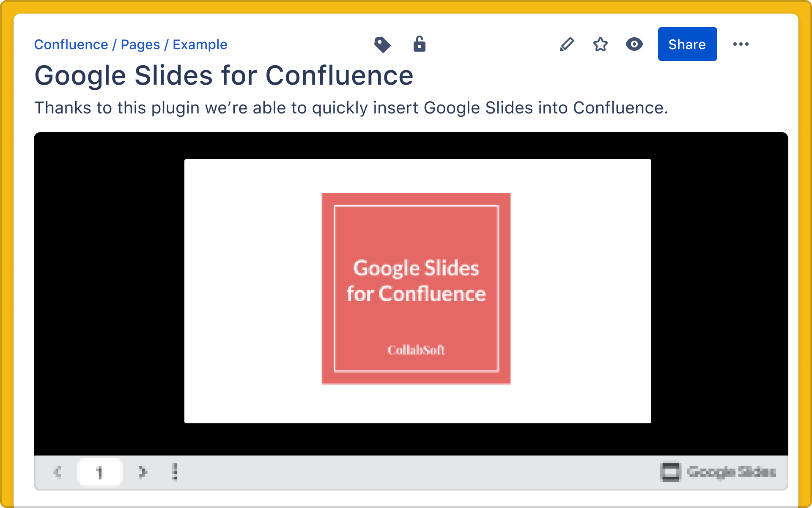Open slide player options vertical dots
This screenshot has height=508, width=812.
[x=175, y=472]
